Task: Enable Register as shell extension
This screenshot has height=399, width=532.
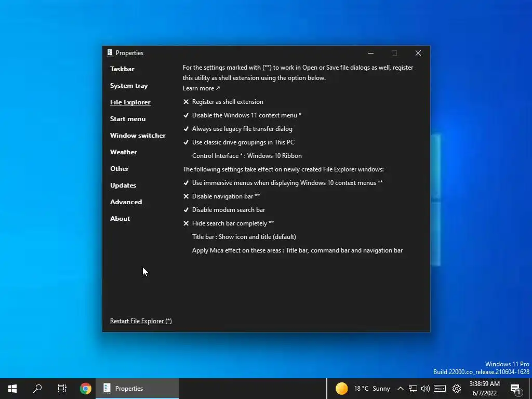Action: 223,102
